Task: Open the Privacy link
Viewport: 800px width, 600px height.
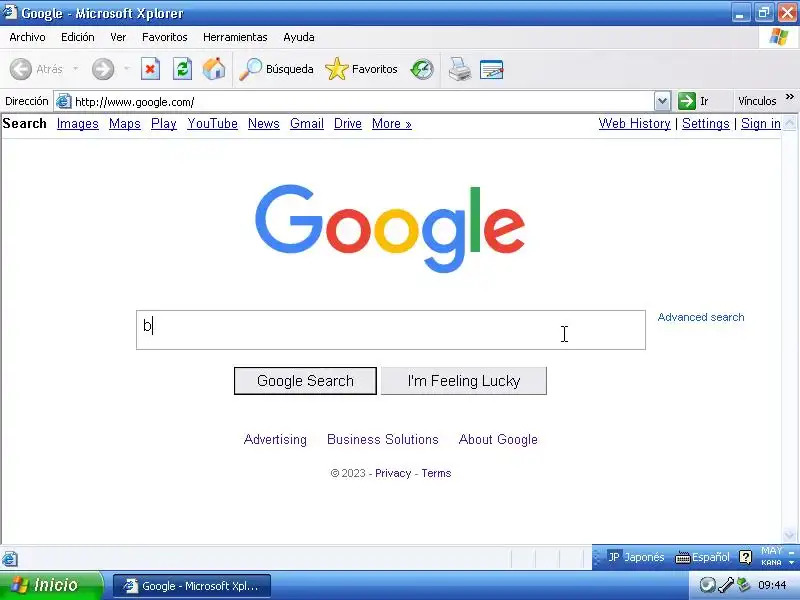Action: [x=393, y=473]
